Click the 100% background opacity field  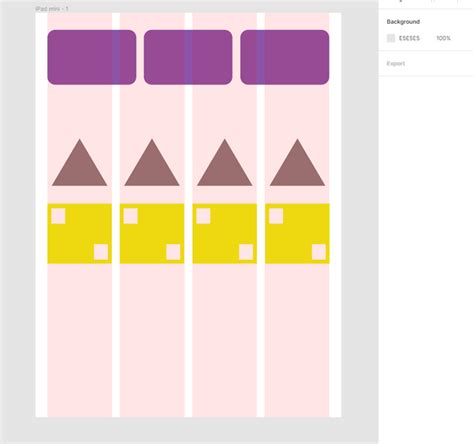click(x=443, y=38)
